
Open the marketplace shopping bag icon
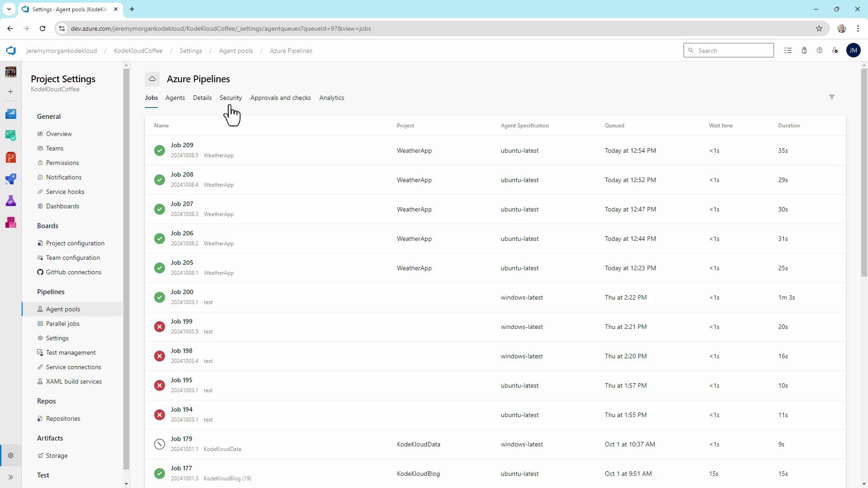pyautogui.click(x=804, y=51)
